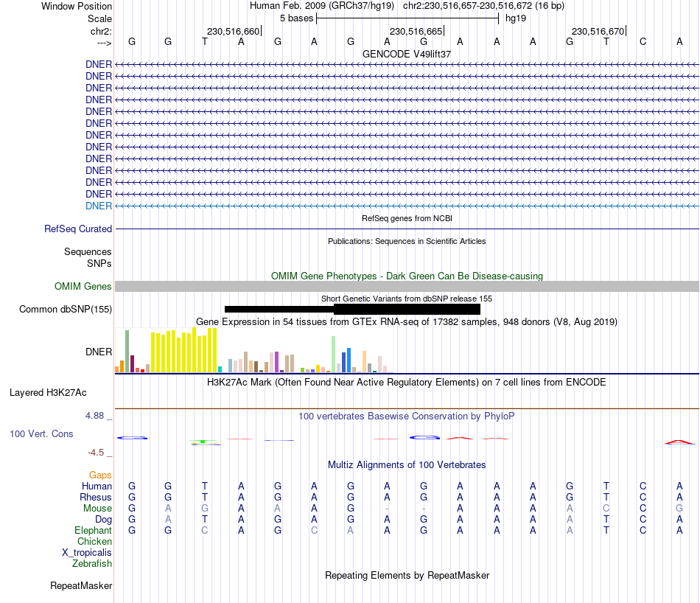Click the gray OMIM Genes item bar
Viewport: 700px width, 603px height.
coord(407,286)
